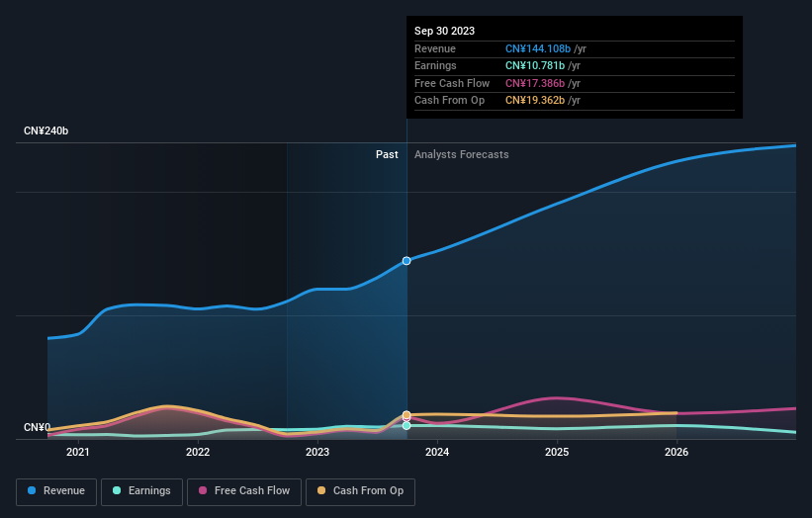Click the CN¥240b y-axis label
Viewport: 812px width, 518px height.
pos(46,130)
